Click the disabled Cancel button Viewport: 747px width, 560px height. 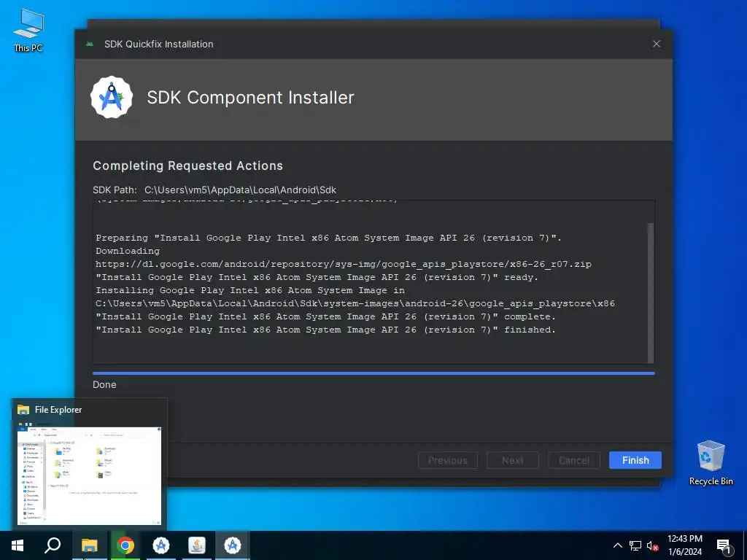click(x=573, y=460)
